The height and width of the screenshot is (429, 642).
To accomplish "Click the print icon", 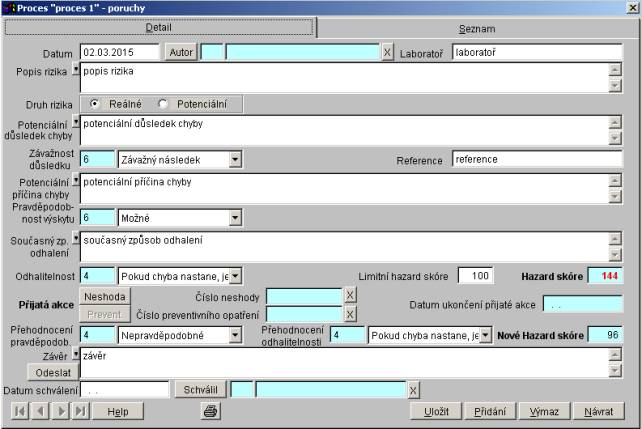I will coord(210,411).
